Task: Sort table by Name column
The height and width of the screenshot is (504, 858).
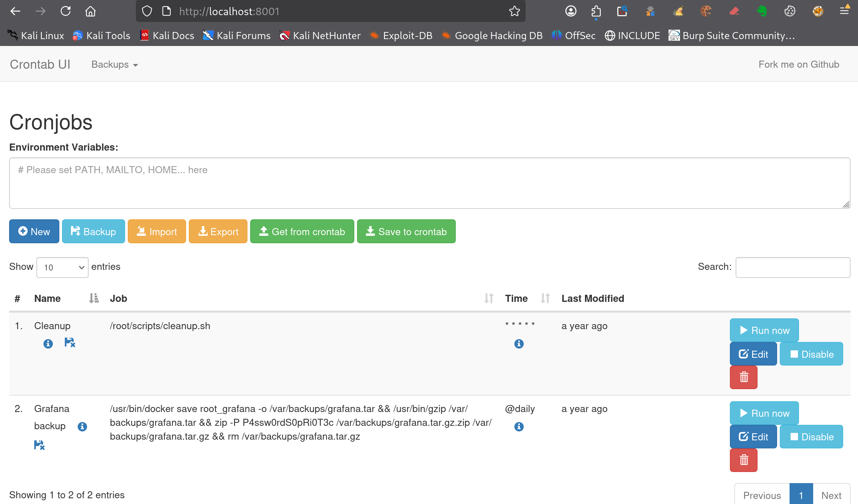Action: point(66,298)
